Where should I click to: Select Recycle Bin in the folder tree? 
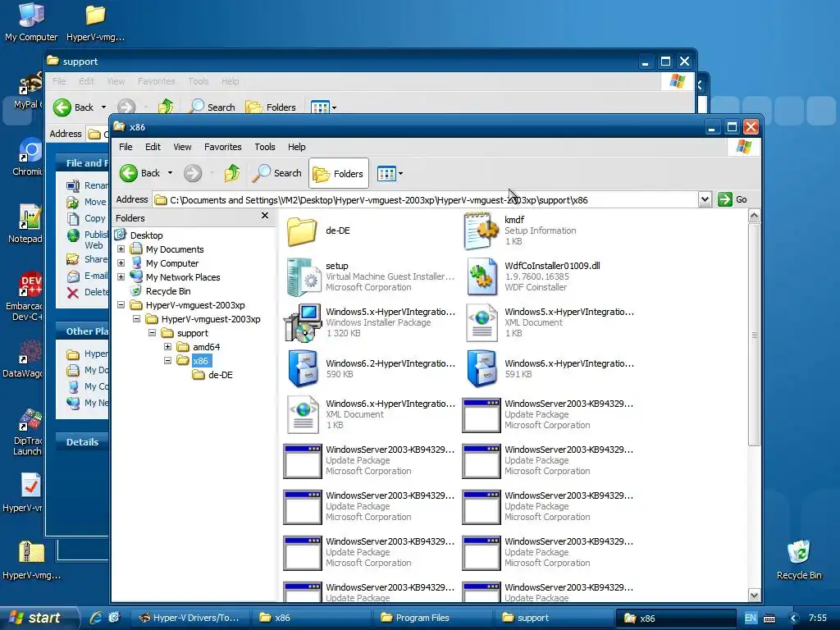click(x=168, y=291)
